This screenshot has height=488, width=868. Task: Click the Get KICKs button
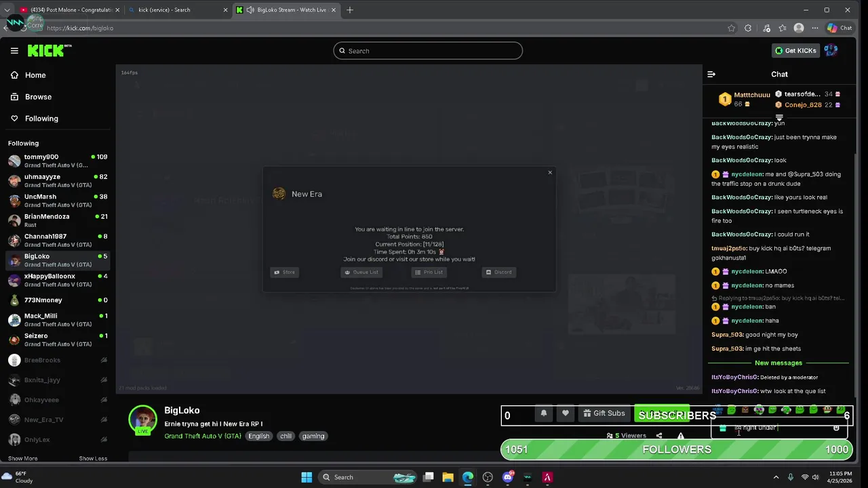(796, 51)
